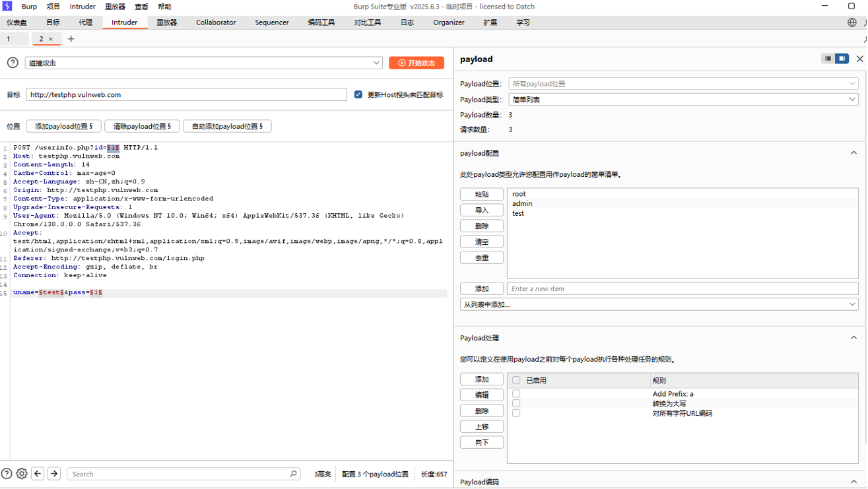868x489 pixels.
Task: Close the payload side panel
Action: [859, 59]
